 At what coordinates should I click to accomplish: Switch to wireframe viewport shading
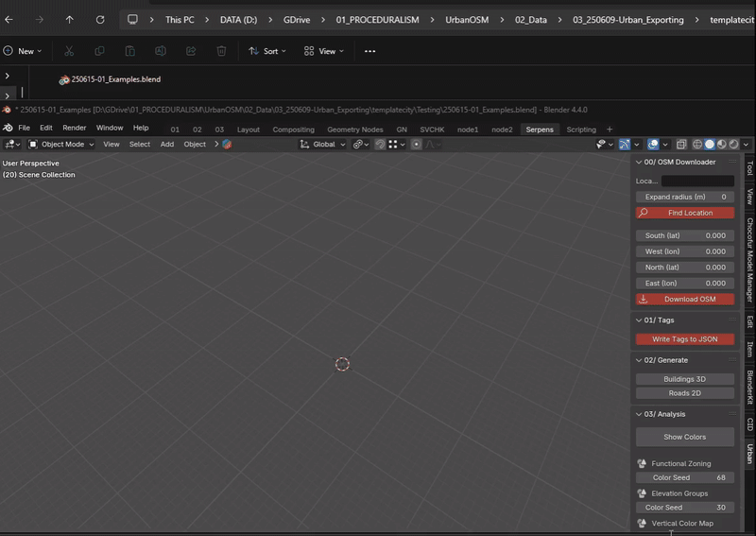coord(697,145)
